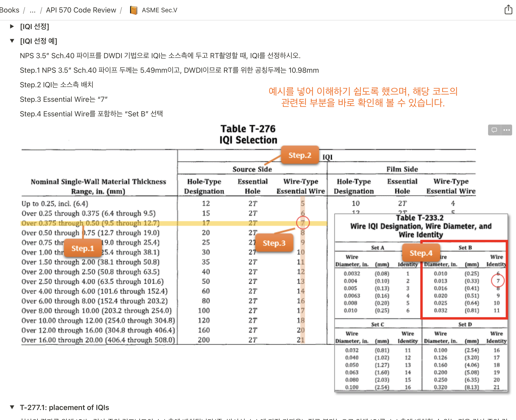
Task: Collapse the T-277.1 placement of IQIs toggle
Action: pyautogui.click(x=12, y=407)
